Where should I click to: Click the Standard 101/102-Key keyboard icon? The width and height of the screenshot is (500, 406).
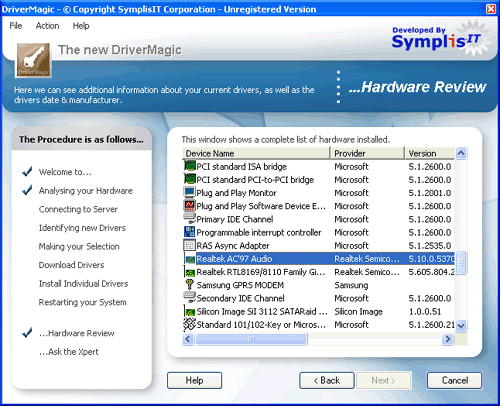coord(189,324)
